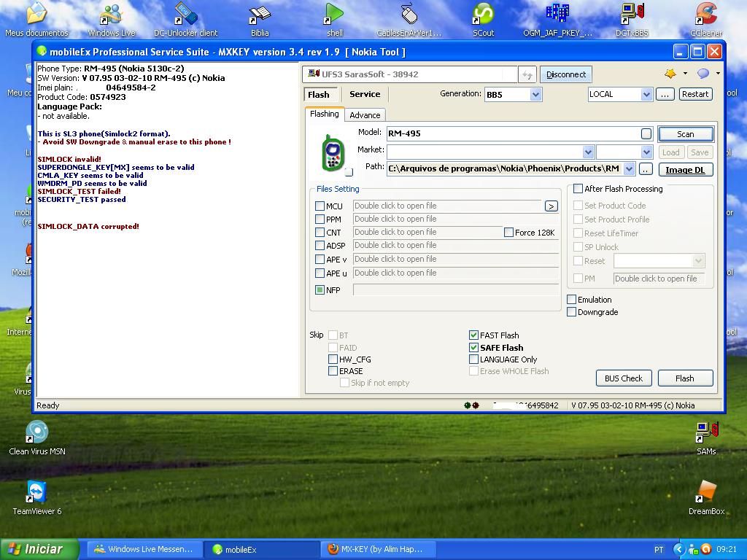Click the Disconnect button
Viewport: 747px width, 560px height.
(566, 74)
